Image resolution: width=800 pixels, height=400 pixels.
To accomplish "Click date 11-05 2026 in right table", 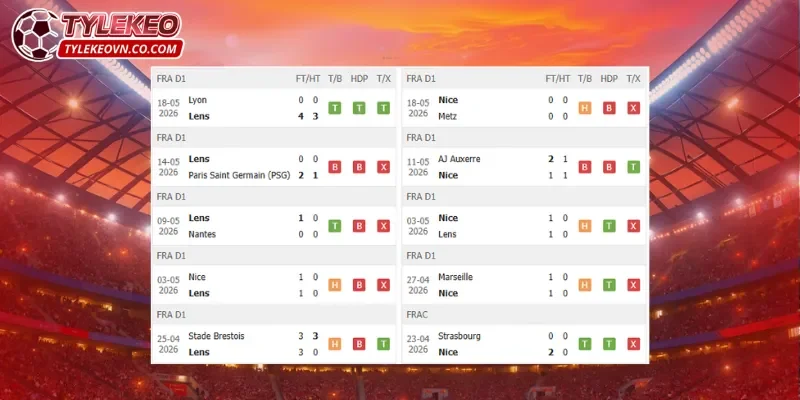I will point(418,167).
